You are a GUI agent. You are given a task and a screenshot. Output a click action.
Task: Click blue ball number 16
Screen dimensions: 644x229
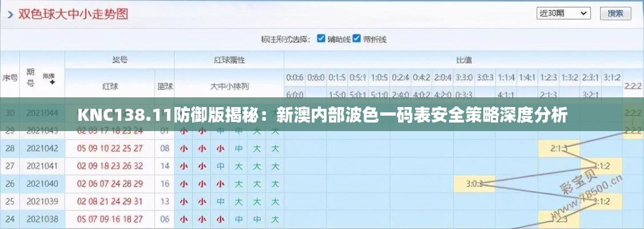(x=165, y=184)
